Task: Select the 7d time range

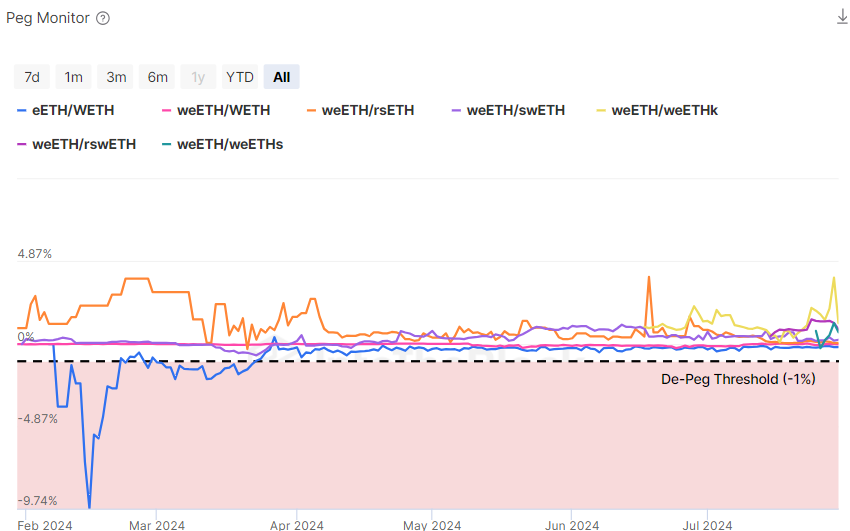Action: 32,77
